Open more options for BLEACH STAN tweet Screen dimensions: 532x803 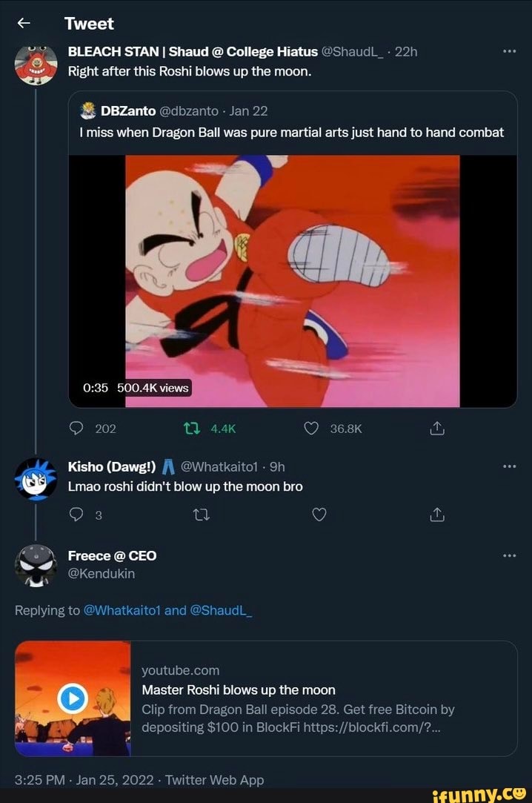509,52
